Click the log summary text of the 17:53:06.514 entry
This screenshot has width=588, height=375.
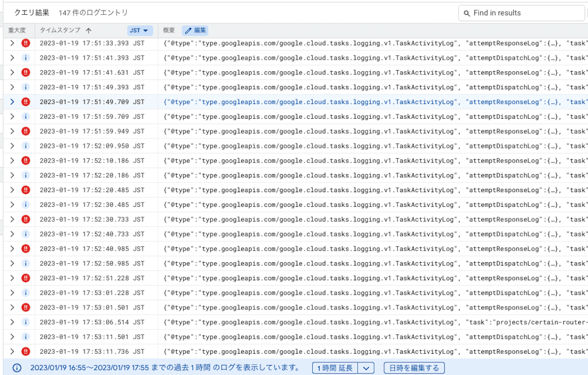tap(375, 322)
